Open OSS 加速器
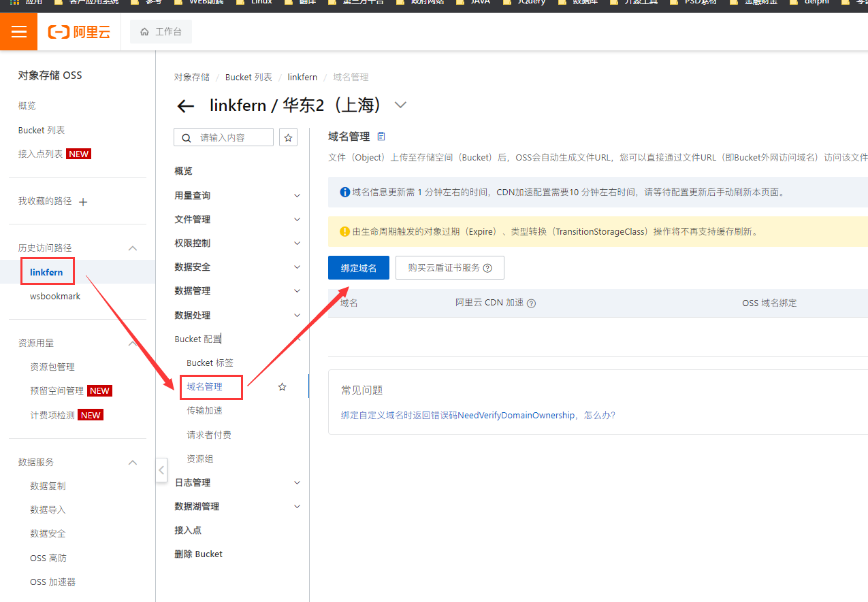 53,582
